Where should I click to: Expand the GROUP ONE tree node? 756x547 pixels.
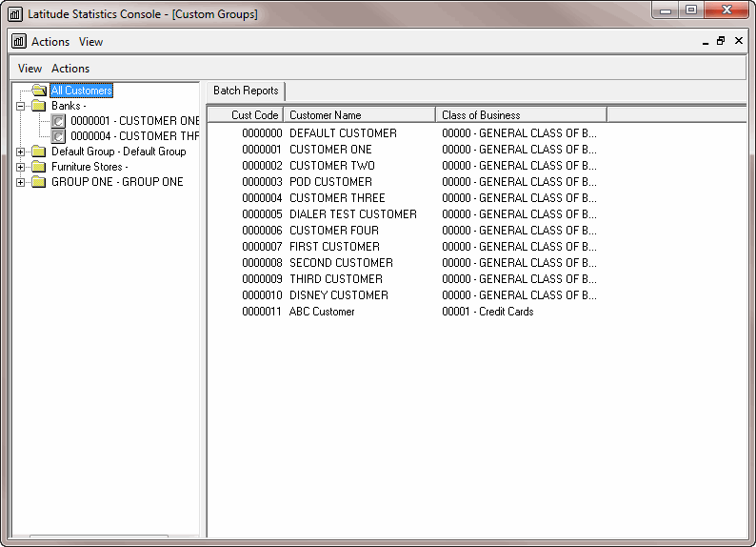coord(20,182)
